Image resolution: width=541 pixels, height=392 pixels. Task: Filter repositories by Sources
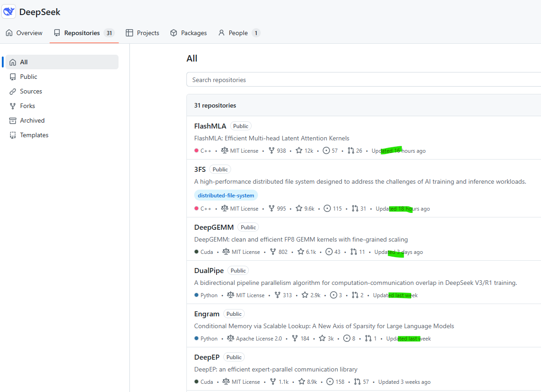(x=62, y=91)
